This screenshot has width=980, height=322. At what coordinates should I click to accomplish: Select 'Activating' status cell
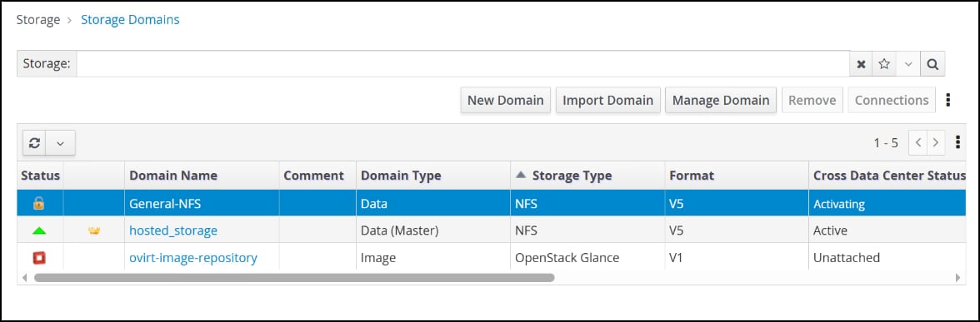point(887,203)
